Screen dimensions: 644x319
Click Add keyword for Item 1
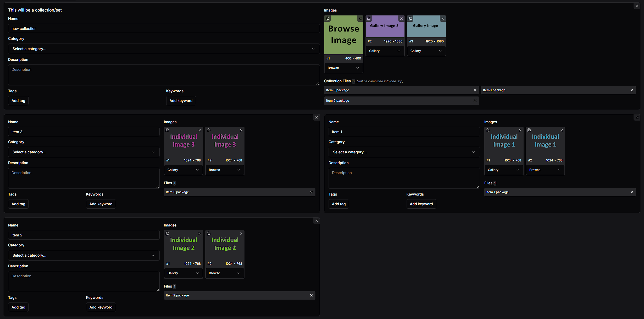(x=421, y=204)
